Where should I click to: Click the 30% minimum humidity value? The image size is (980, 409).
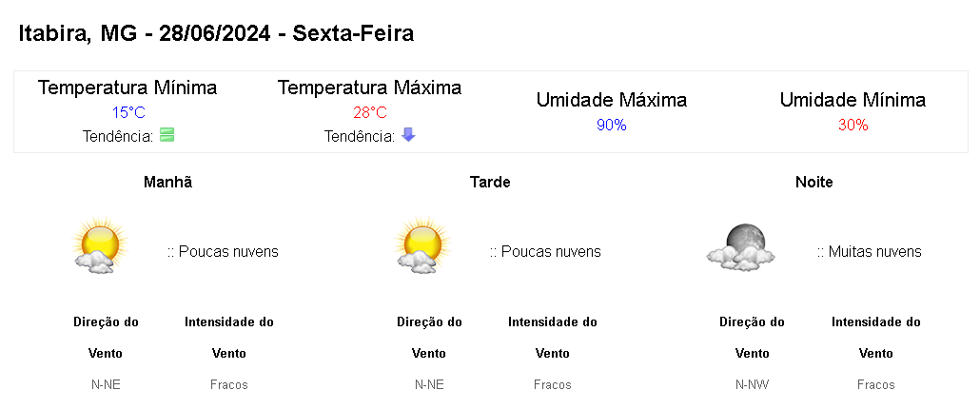point(853,125)
